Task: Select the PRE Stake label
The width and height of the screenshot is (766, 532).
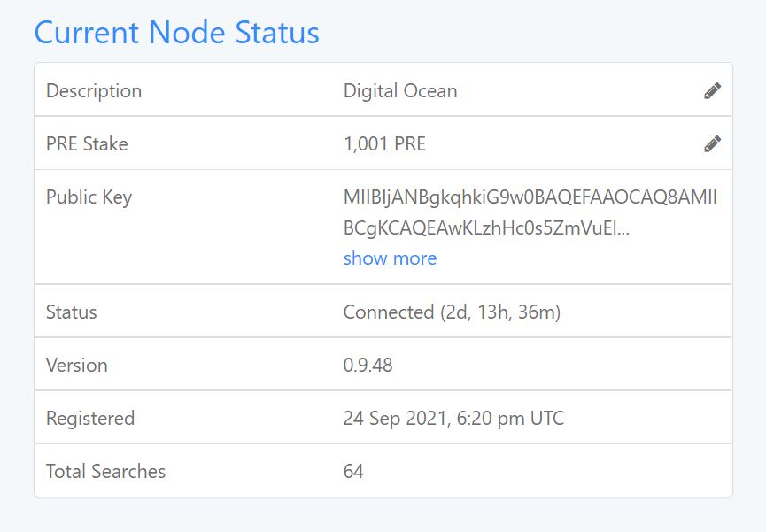Action: pyautogui.click(x=87, y=144)
